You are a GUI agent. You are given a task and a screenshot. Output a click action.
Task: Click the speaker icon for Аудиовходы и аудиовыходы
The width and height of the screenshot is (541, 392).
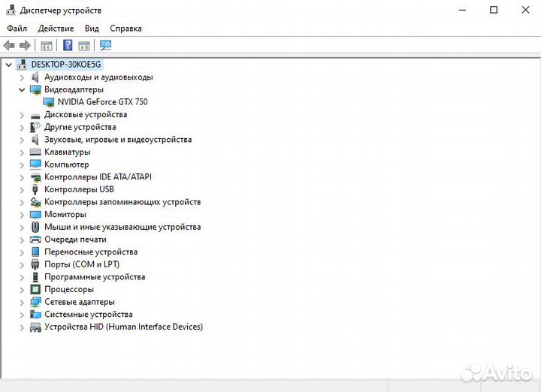coord(35,77)
